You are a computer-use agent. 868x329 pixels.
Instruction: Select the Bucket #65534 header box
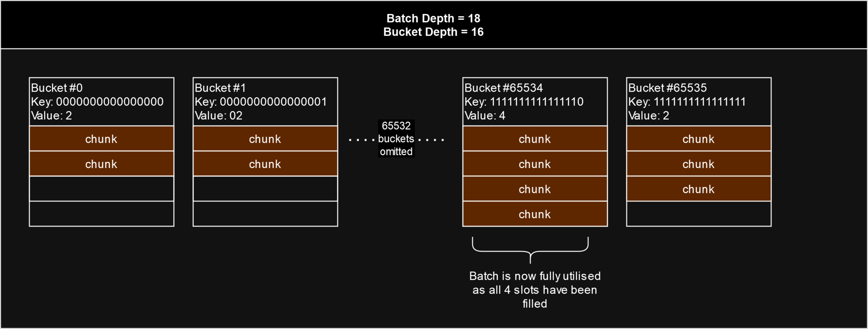pyautogui.click(x=535, y=102)
